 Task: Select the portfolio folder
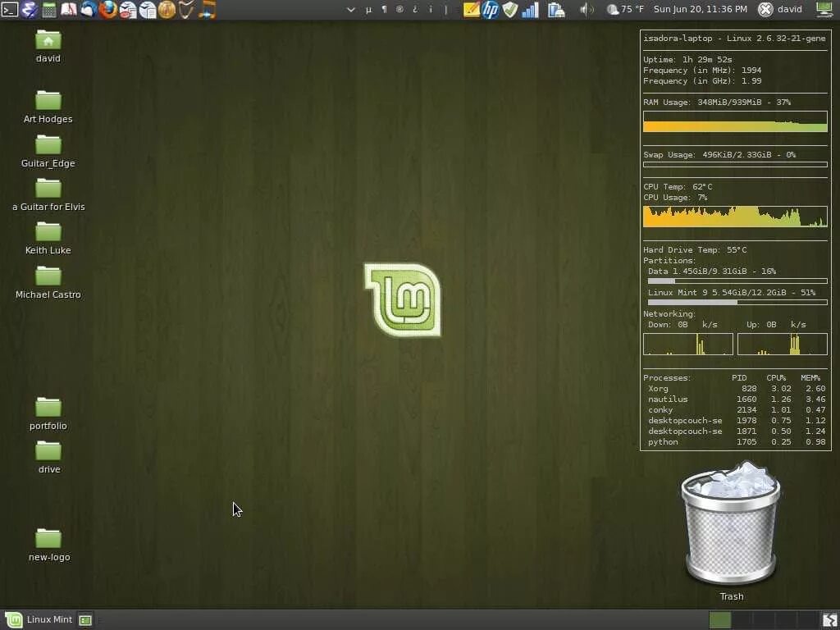pyautogui.click(x=48, y=413)
